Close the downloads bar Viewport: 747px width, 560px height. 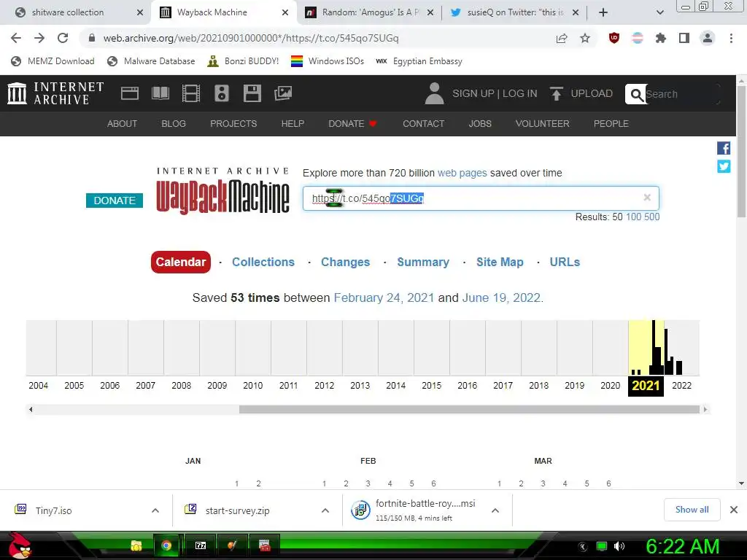734,510
